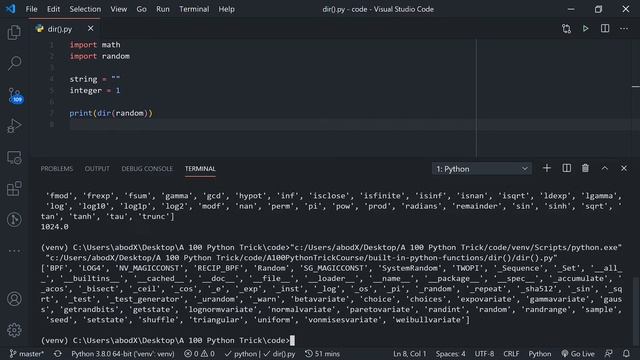This screenshot has height=360, width=640.
Task: Click on print(dir(random)) code line
Action: [111, 113]
